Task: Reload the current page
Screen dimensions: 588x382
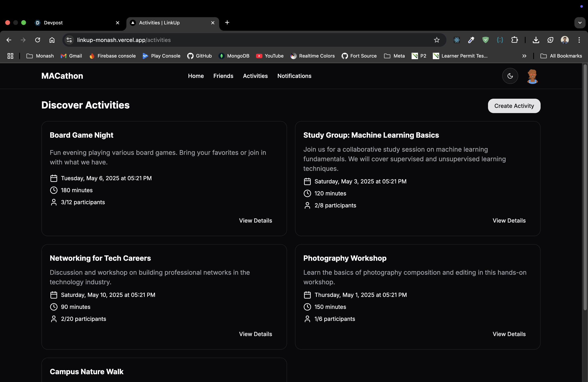Action: [38, 40]
